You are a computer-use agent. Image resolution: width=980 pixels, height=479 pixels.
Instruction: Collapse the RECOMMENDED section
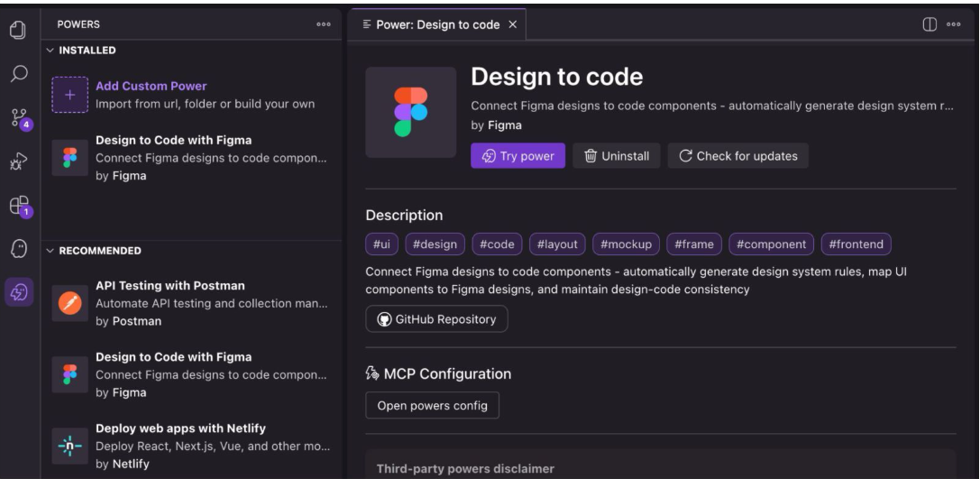pos(94,251)
